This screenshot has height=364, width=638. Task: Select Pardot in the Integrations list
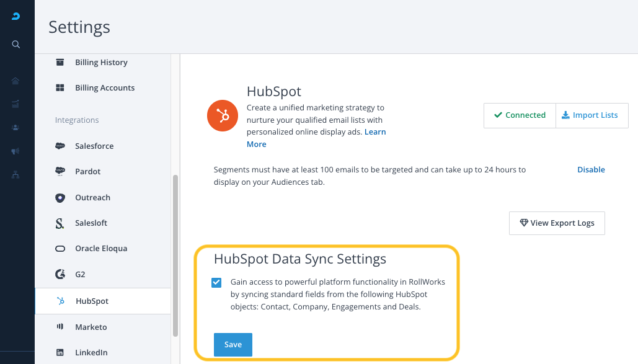(x=87, y=172)
